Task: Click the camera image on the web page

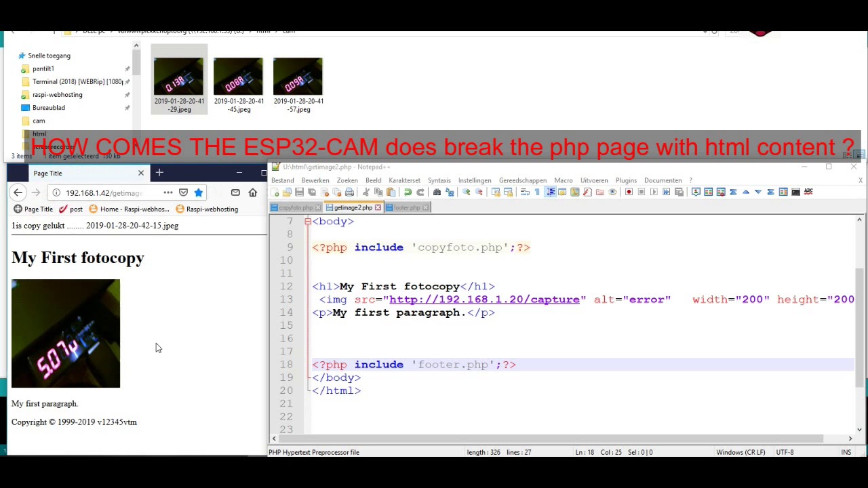Action: (x=66, y=333)
